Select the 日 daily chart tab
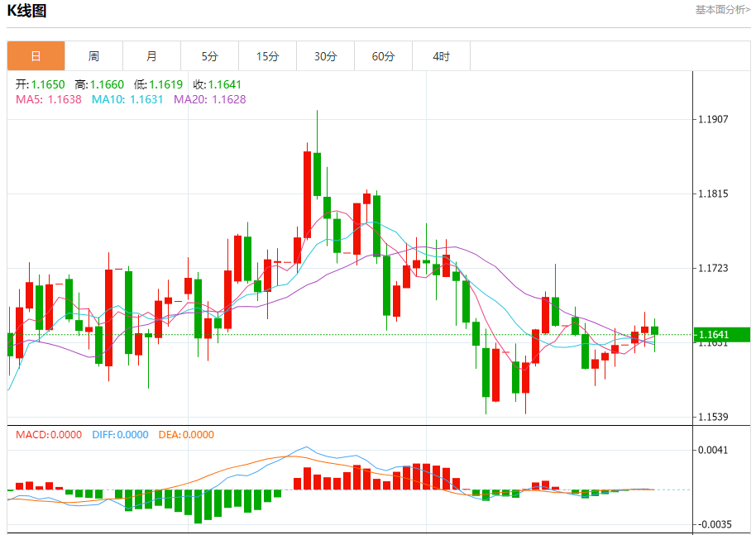This screenshot has height=535, width=756. [x=36, y=56]
